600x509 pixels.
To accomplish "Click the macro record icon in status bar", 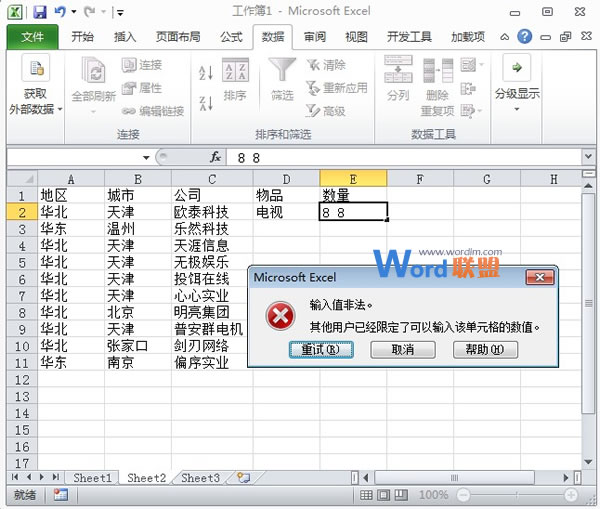I will (x=60, y=494).
